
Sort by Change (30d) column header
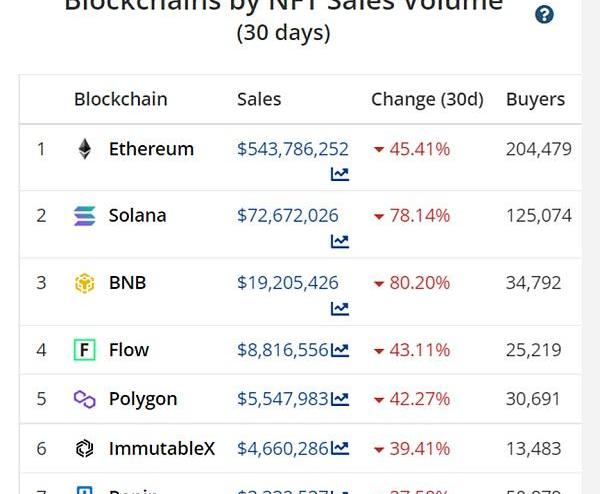(x=427, y=99)
